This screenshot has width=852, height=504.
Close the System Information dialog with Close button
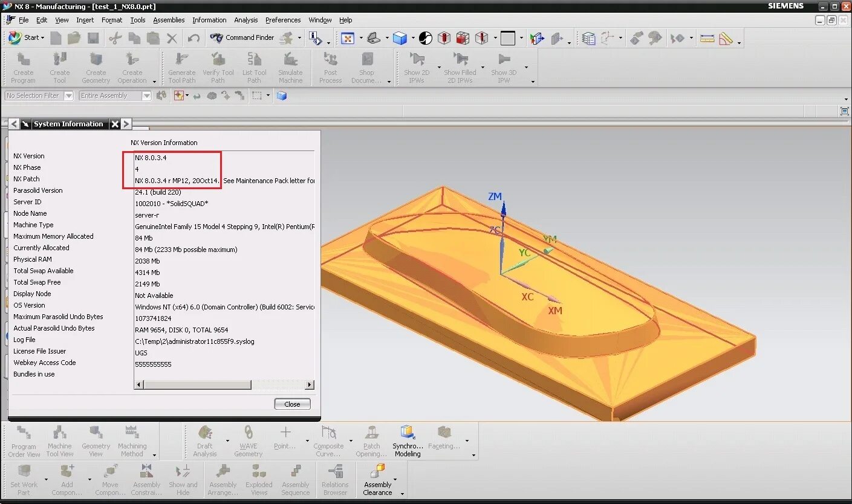coord(292,404)
